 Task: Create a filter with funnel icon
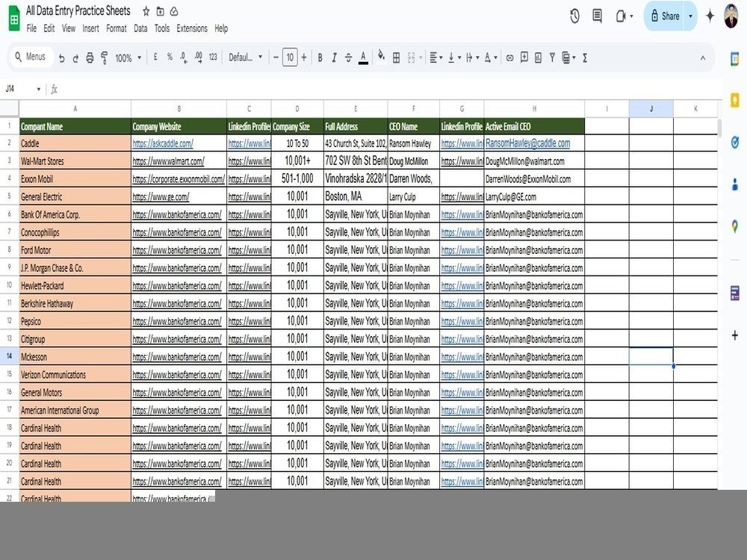(x=552, y=57)
